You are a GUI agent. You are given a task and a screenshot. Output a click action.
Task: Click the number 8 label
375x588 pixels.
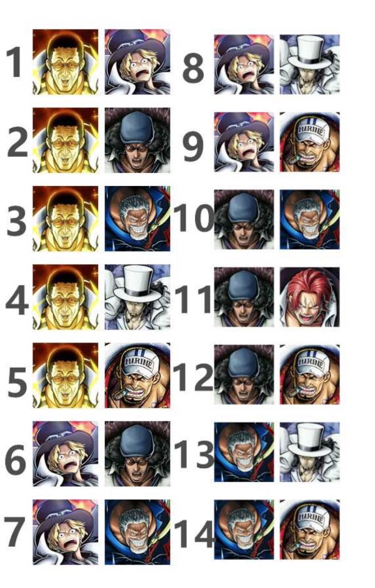(193, 68)
